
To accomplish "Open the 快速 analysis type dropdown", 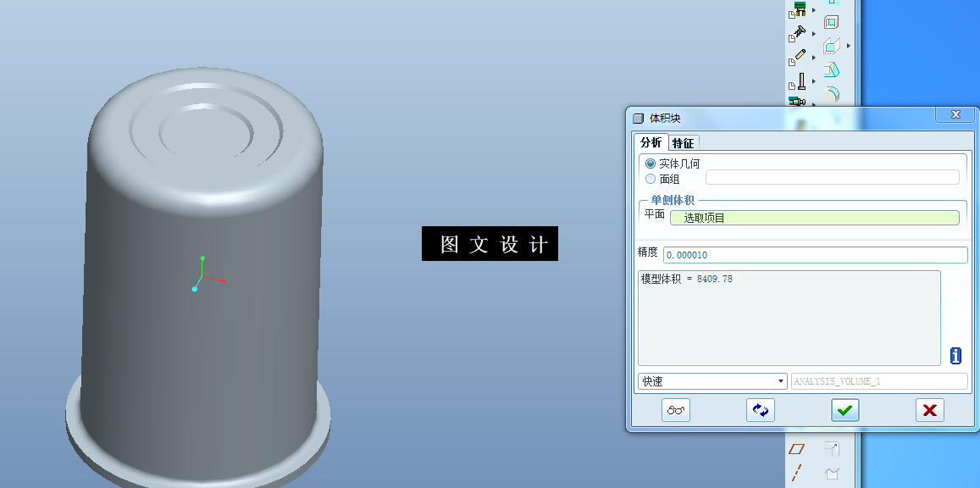I will point(711,381).
